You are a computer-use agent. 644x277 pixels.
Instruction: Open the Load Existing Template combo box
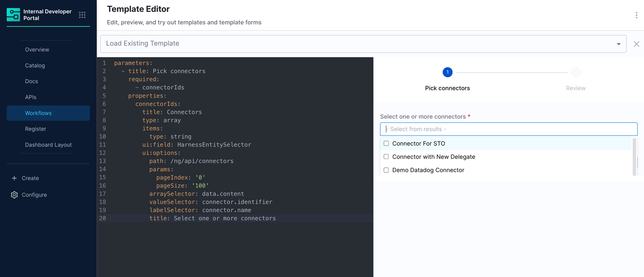click(363, 44)
